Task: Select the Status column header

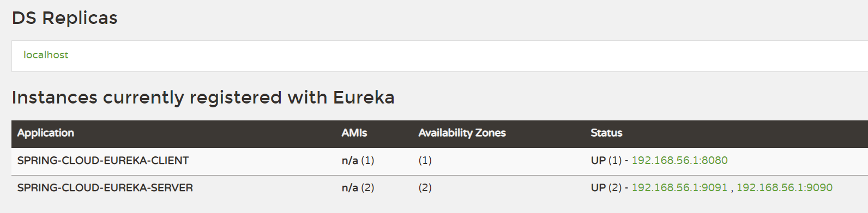Action: click(606, 133)
